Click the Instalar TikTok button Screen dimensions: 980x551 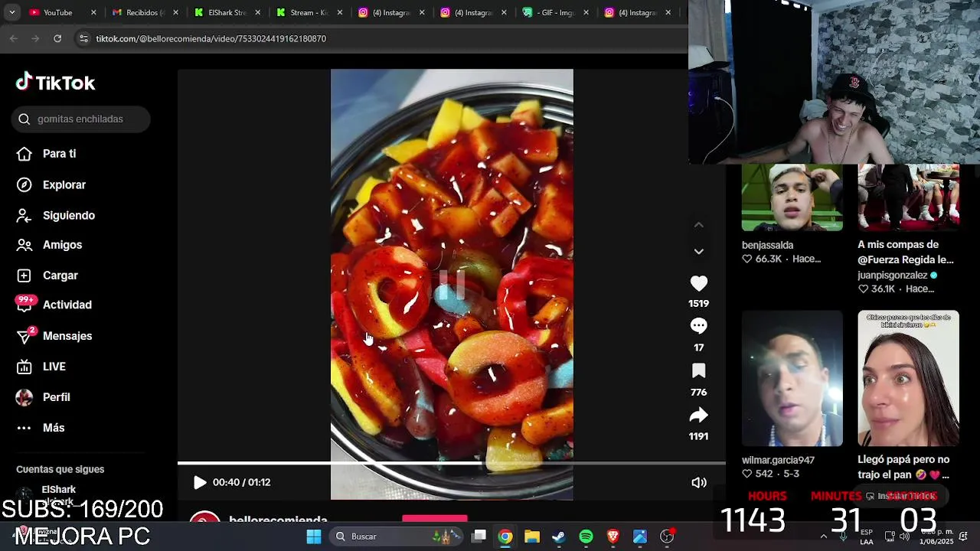(x=901, y=496)
